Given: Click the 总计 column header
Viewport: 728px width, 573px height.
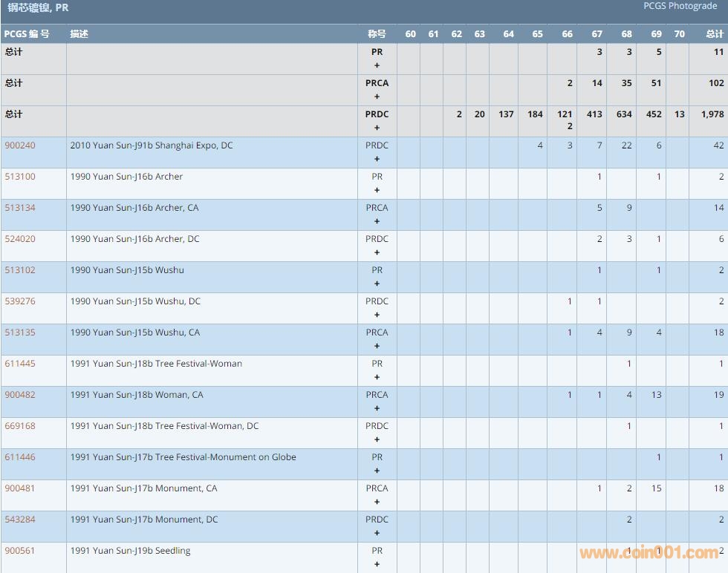Looking at the screenshot, I should tap(714, 34).
